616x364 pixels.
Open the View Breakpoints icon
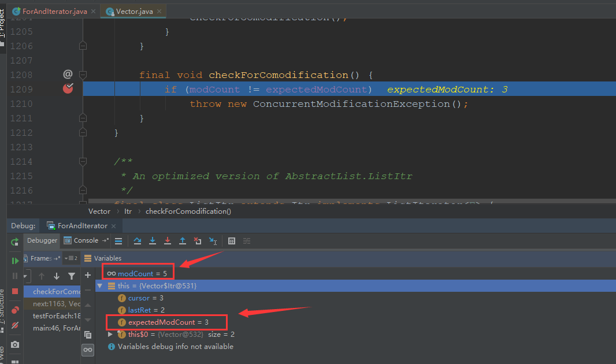coord(14,309)
